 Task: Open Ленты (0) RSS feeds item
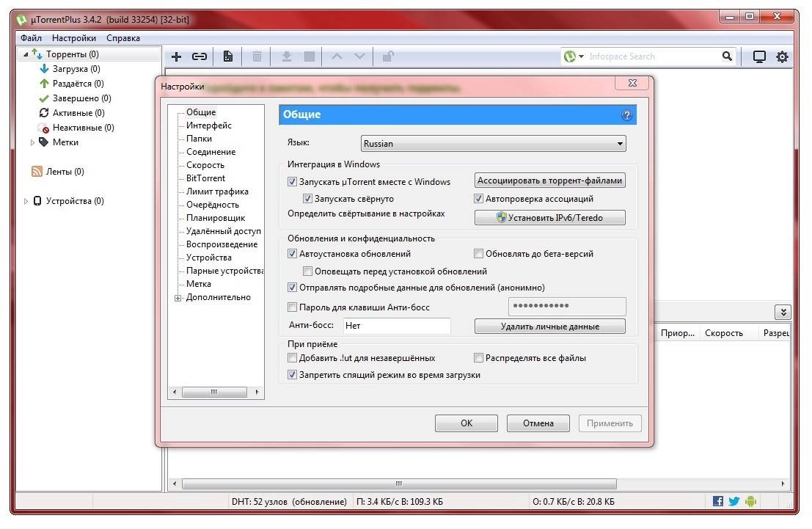pyautogui.click(x=65, y=172)
